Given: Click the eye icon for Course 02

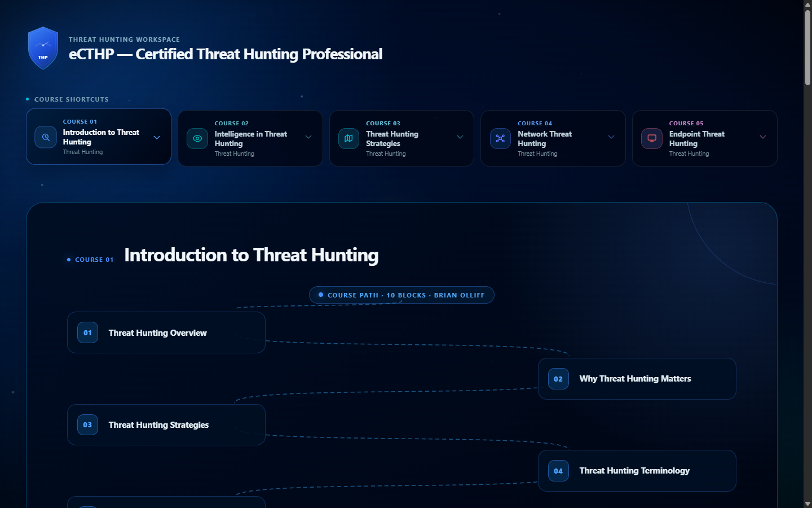Looking at the screenshot, I should pos(197,138).
